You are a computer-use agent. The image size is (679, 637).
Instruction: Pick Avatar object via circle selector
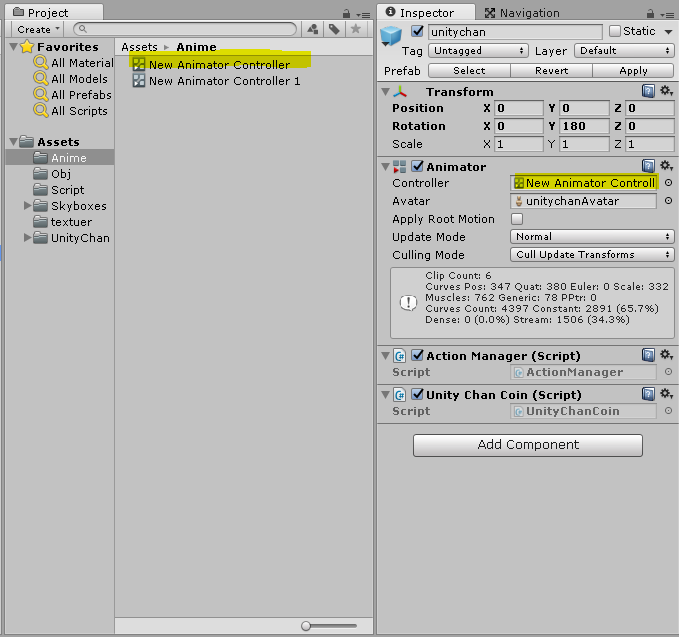coord(668,200)
